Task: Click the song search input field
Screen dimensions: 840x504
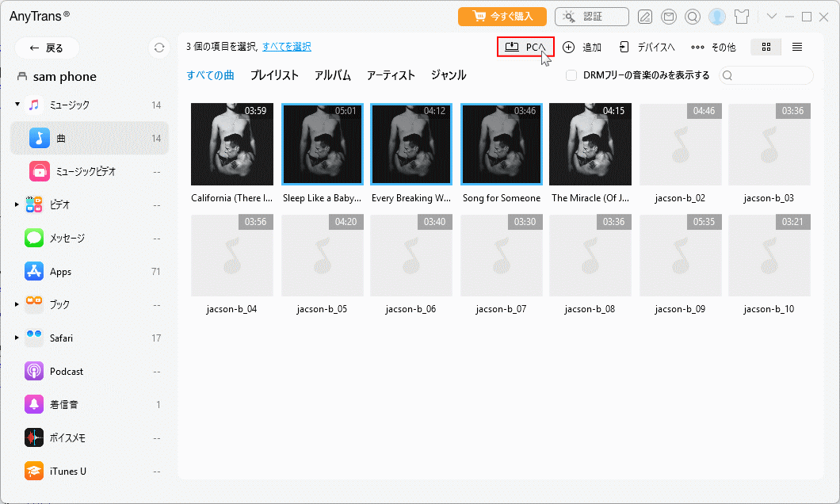Action: click(766, 75)
